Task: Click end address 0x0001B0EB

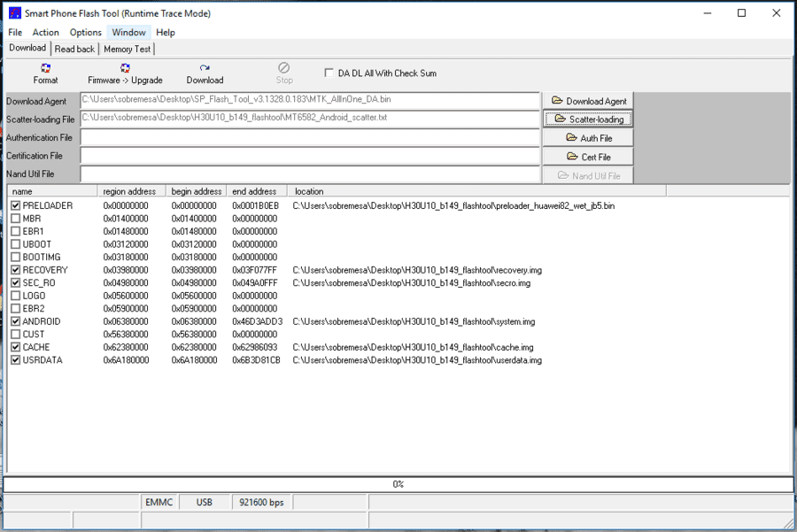Action: (x=256, y=205)
